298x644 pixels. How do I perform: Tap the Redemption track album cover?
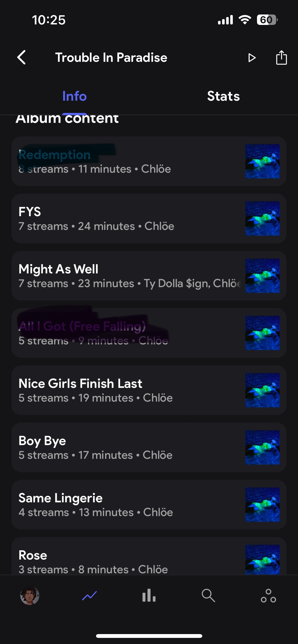point(262,161)
